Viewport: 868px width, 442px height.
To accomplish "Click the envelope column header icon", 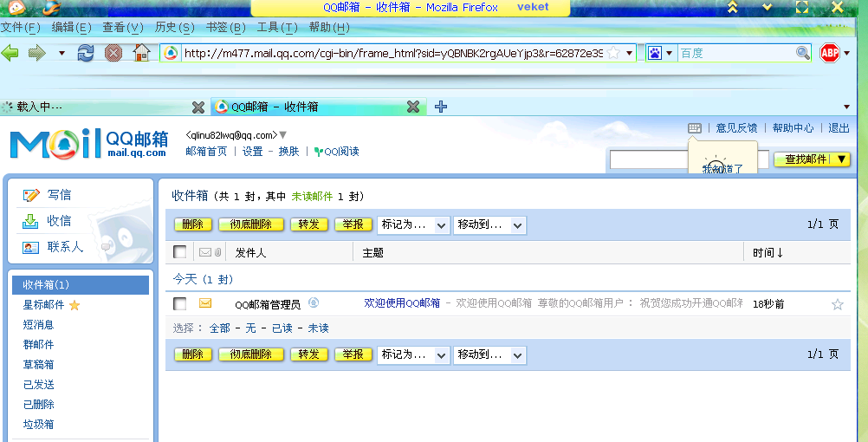I will (x=204, y=252).
